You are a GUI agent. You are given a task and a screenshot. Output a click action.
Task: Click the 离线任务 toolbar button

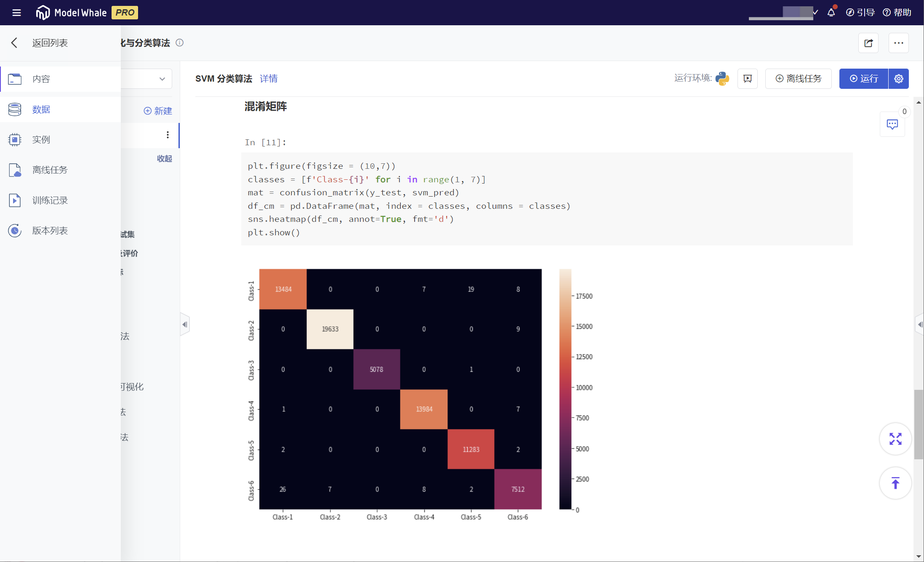click(x=799, y=79)
